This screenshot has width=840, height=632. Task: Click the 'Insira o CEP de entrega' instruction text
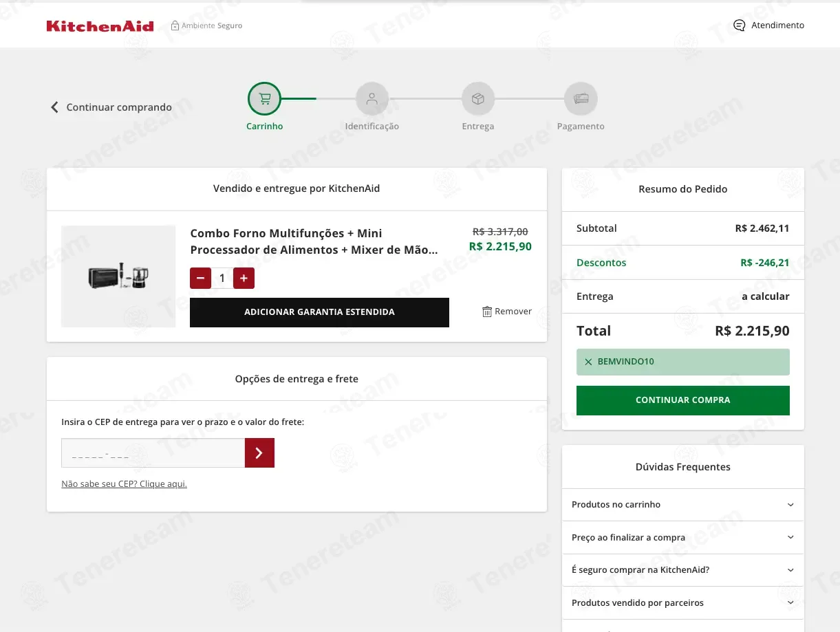click(x=183, y=422)
